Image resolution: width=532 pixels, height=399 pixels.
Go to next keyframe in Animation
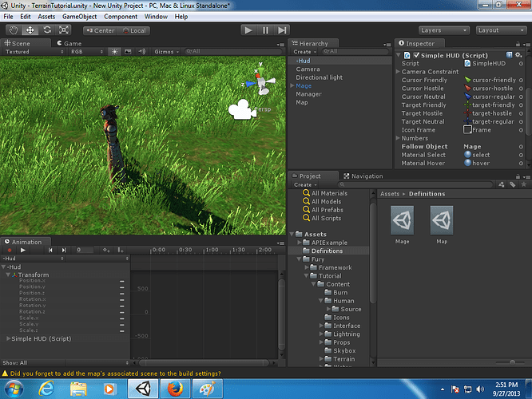coord(63,251)
